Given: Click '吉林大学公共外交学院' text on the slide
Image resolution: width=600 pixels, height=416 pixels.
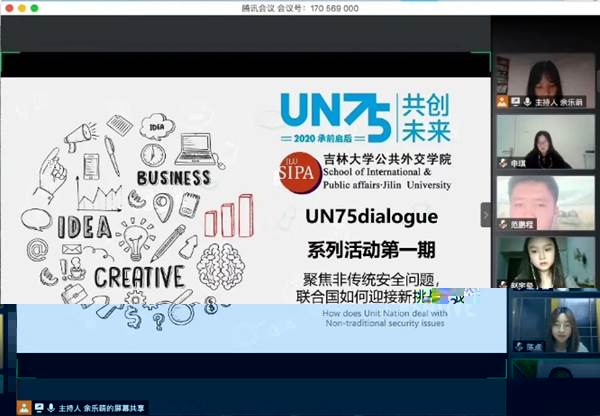Looking at the screenshot, I should [x=387, y=159].
